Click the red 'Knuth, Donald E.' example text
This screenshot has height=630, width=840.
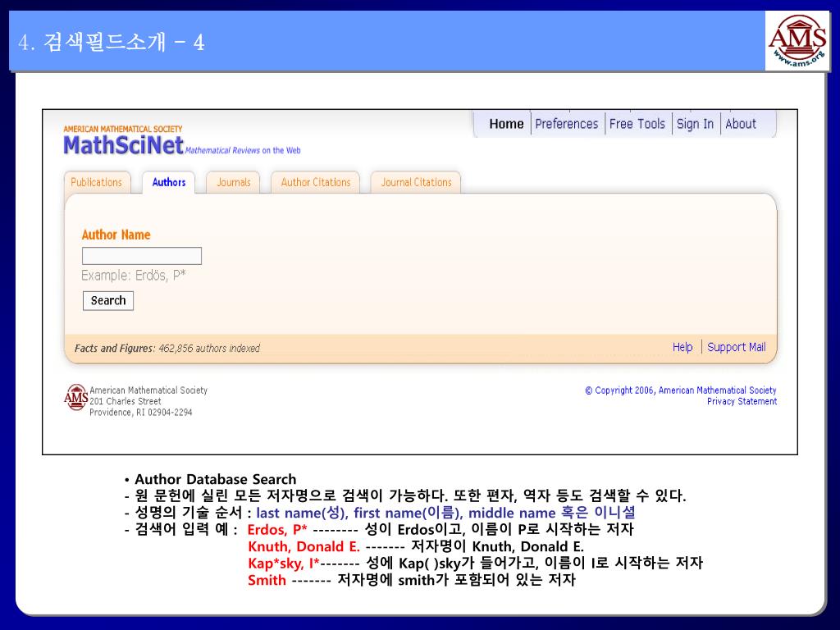(304, 546)
